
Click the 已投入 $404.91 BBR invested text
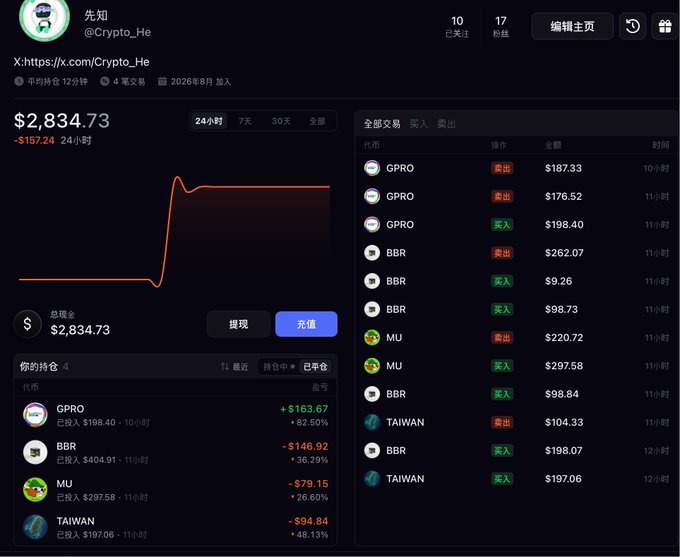click(x=86, y=460)
